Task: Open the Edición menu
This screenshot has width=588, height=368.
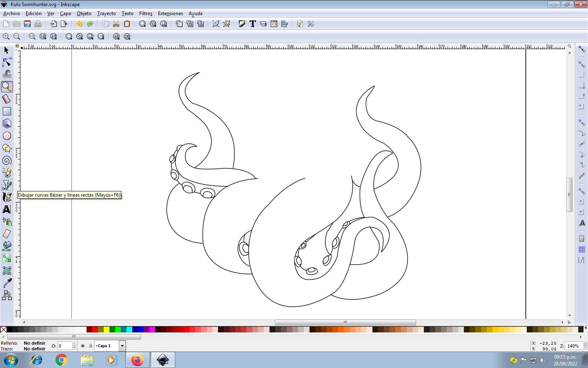Action: (33, 13)
